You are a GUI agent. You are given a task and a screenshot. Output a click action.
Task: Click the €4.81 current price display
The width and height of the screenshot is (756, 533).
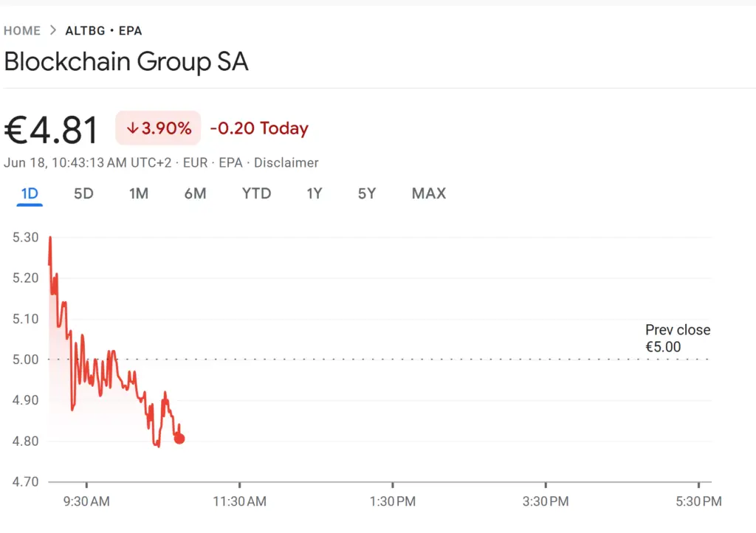click(x=51, y=128)
